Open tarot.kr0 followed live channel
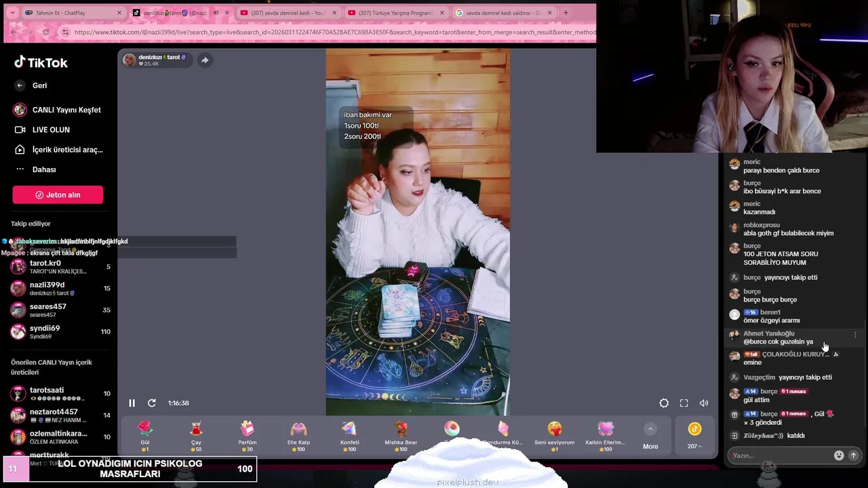Image resolution: width=868 pixels, height=488 pixels. coord(59,266)
